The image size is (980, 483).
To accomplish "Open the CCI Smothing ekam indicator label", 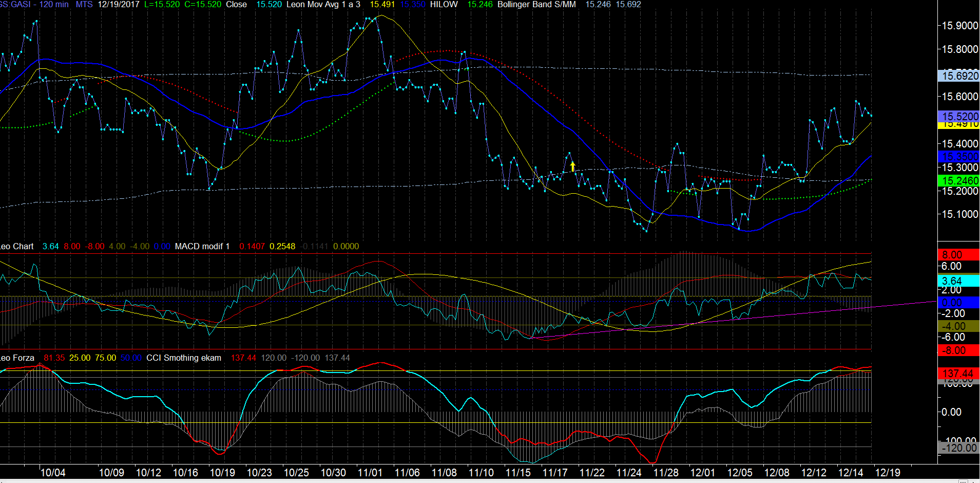I will click(184, 358).
